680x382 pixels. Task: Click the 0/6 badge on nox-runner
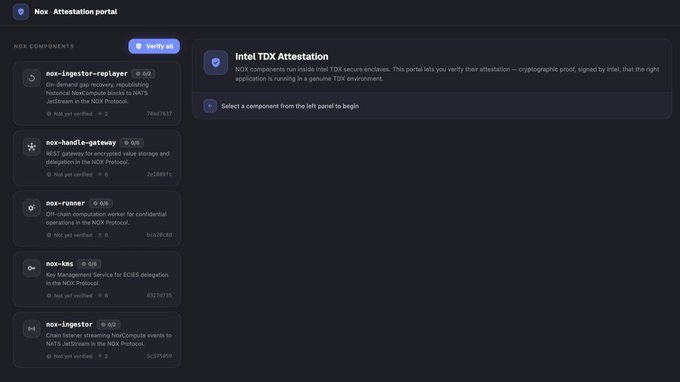coord(101,203)
